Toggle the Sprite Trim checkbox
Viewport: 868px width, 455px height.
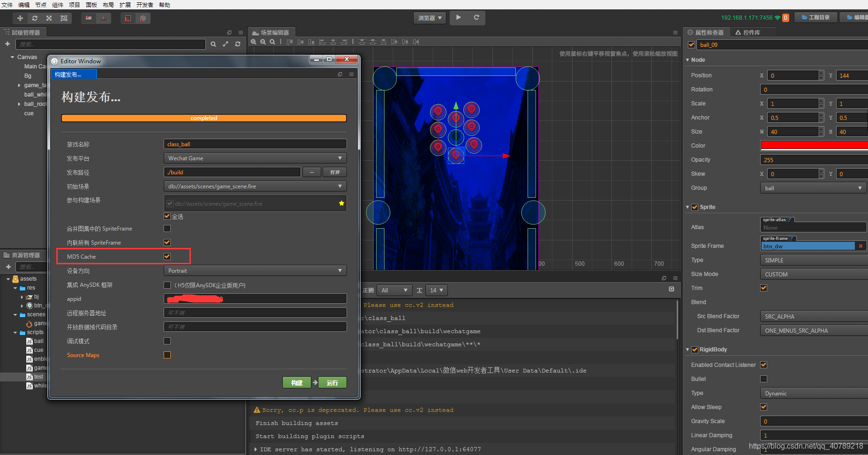pyautogui.click(x=763, y=288)
